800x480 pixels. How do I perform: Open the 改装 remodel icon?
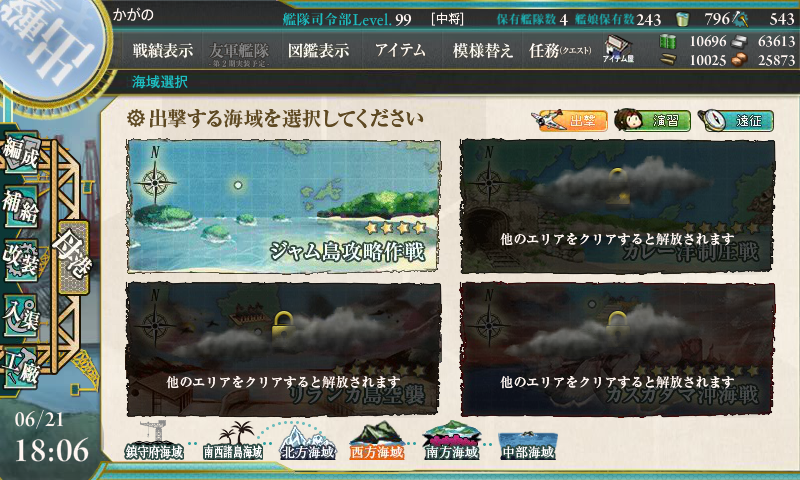pos(21,260)
